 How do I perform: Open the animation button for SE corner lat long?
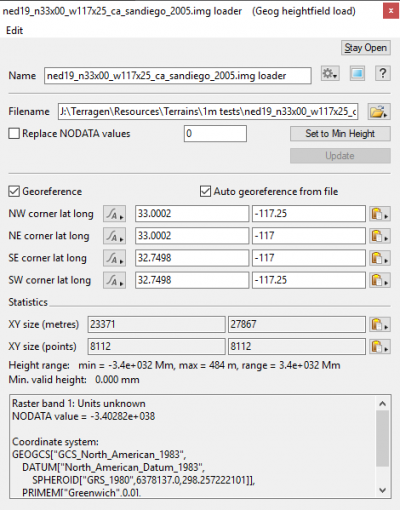click(x=114, y=258)
